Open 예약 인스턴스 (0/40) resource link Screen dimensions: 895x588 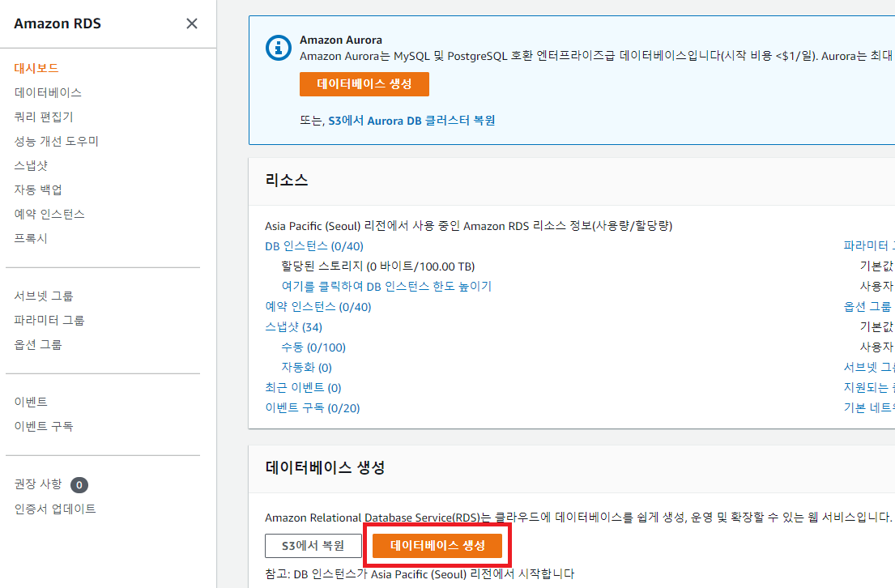click(318, 307)
